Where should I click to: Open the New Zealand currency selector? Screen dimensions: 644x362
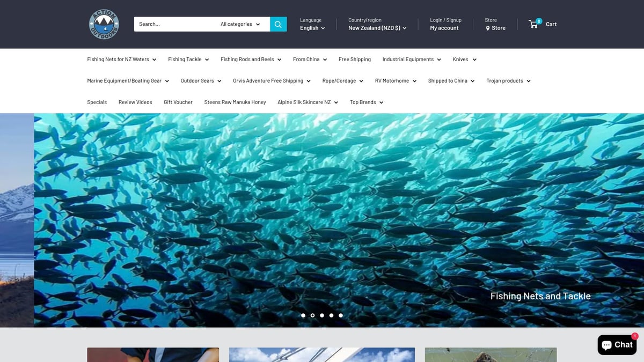point(377,28)
